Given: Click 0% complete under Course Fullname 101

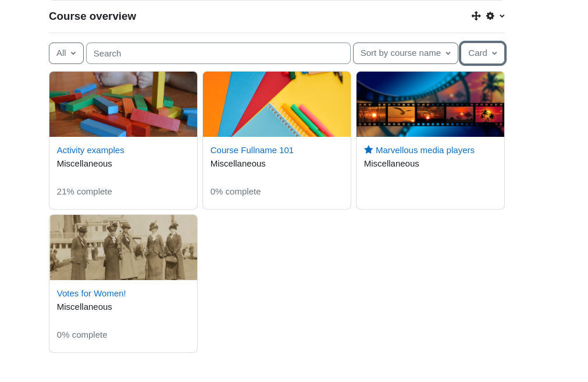Looking at the screenshot, I should click(x=236, y=192).
